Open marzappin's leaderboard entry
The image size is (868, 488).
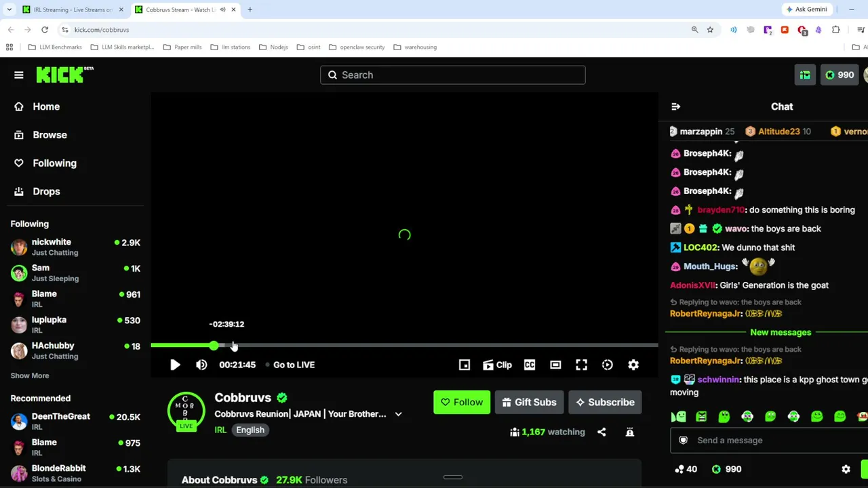click(x=701, y=131)
